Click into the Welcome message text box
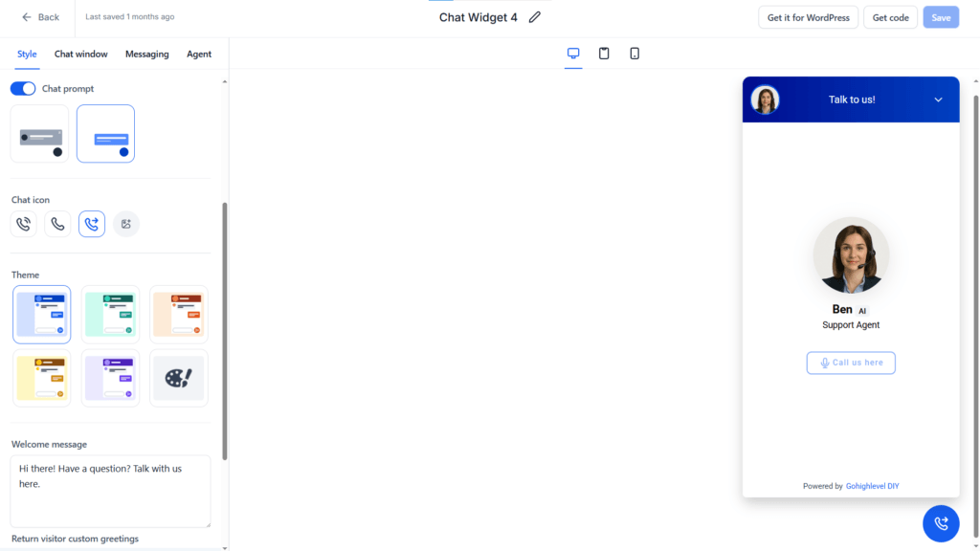Screen dimensions: 980x551 (x=111, y=491)
